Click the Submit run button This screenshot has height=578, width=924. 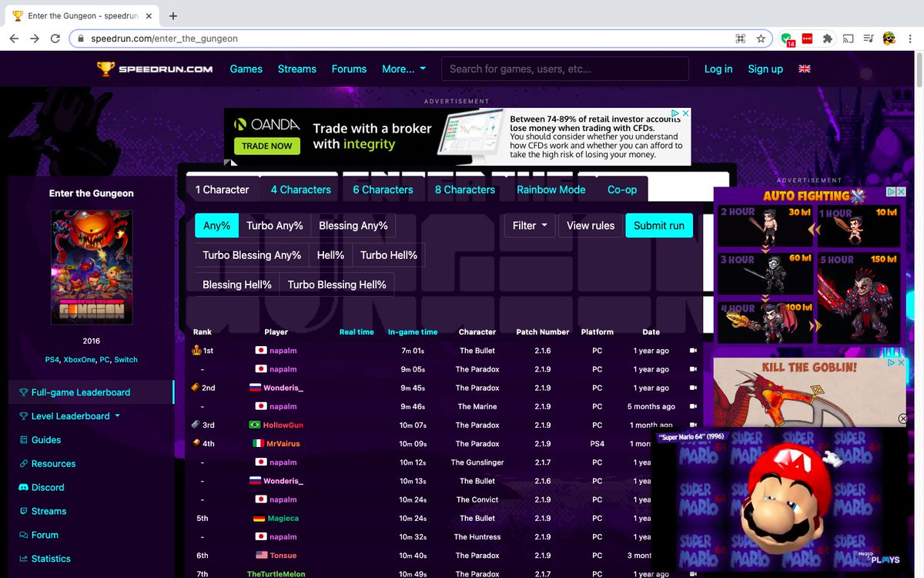659,226
